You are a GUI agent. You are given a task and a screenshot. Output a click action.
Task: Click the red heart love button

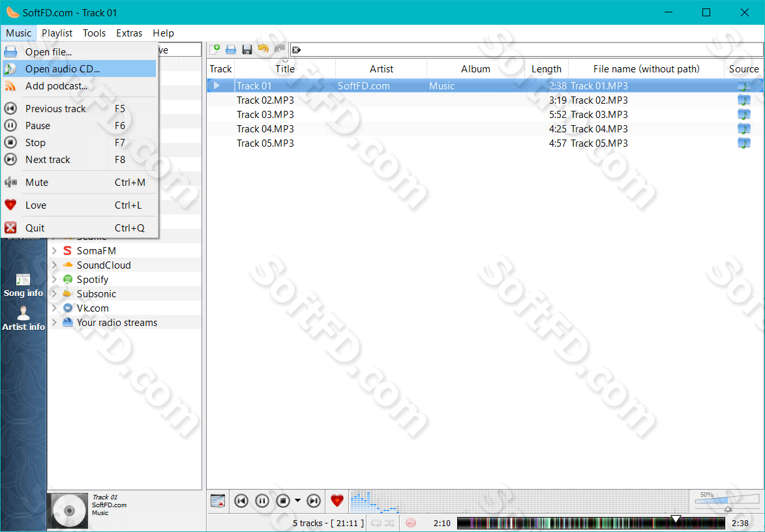click(337, 500)
